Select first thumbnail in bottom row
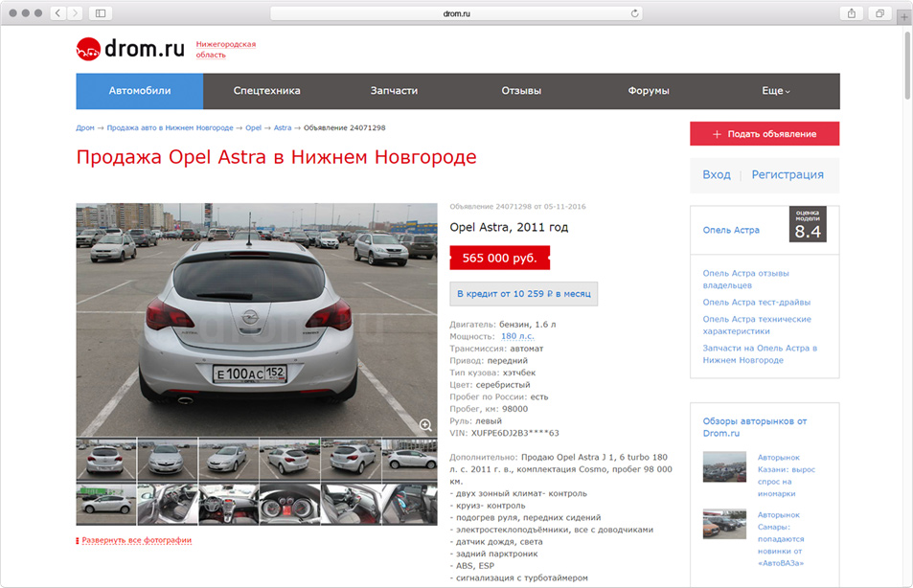Image resolution: width=913 pixels, height=588 pixels. pyautogui.click(x=105, y=504)
